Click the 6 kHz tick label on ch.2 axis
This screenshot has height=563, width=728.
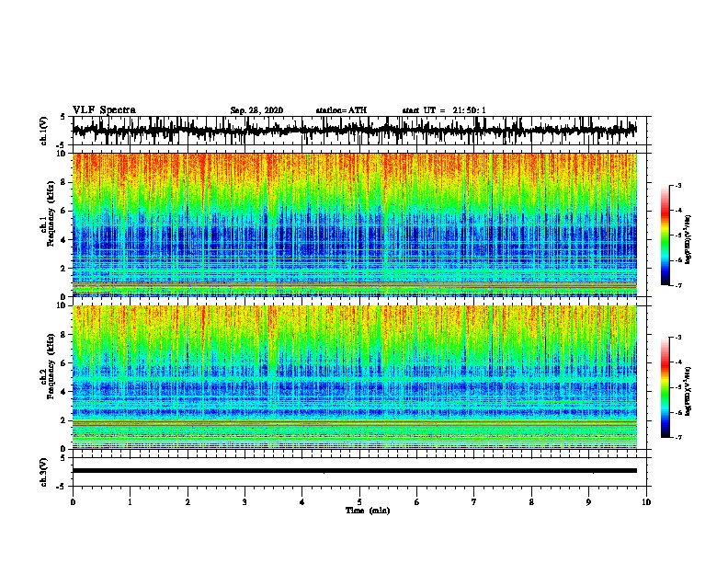pyautogui.click(x=64, y=363)
